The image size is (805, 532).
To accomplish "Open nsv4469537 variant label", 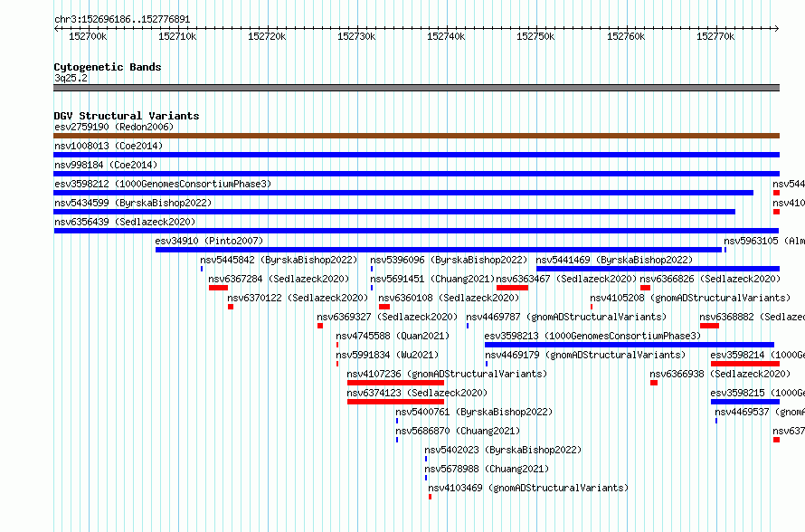I will (x=760, y=412).
